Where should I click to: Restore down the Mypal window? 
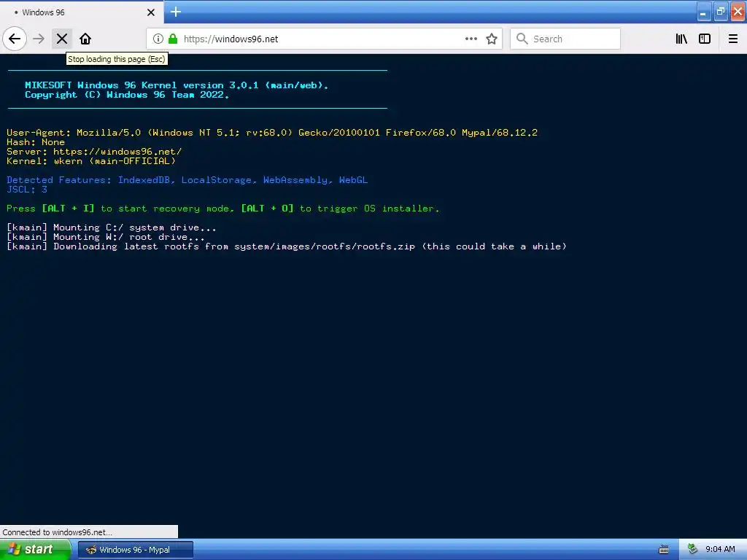pos(721,12)
